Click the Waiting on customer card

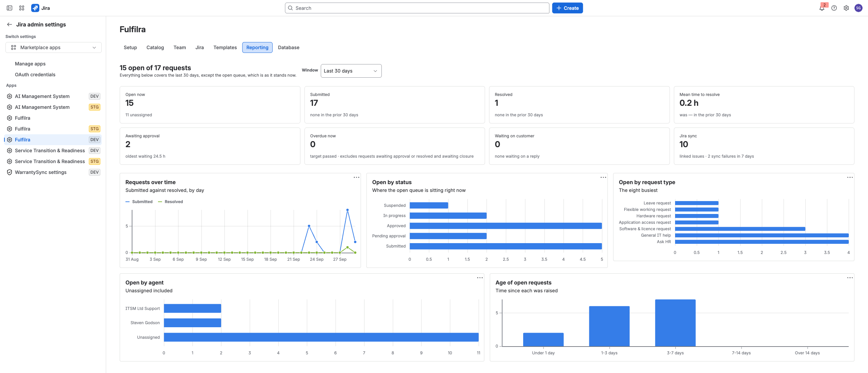pos(579,146)
